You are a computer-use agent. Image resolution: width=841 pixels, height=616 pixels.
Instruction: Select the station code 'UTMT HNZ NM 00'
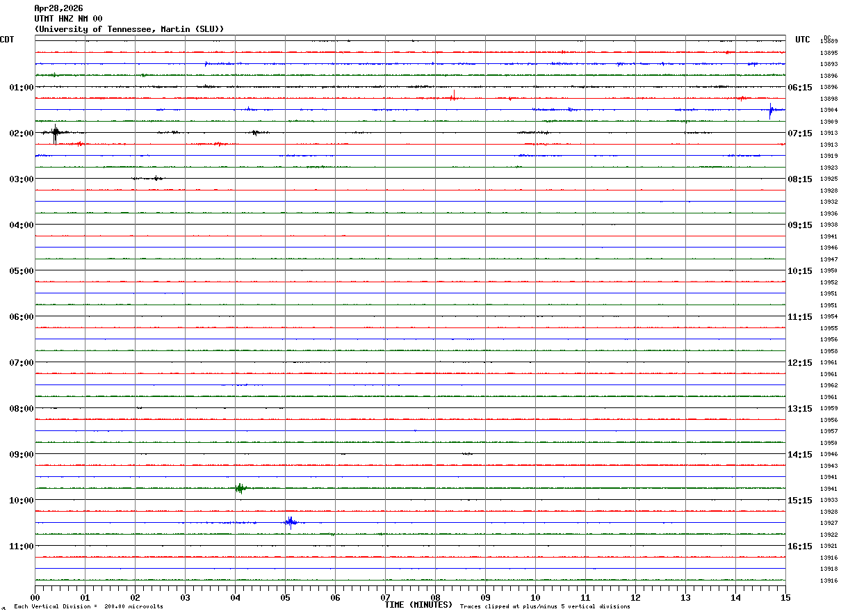click(68, 19)
